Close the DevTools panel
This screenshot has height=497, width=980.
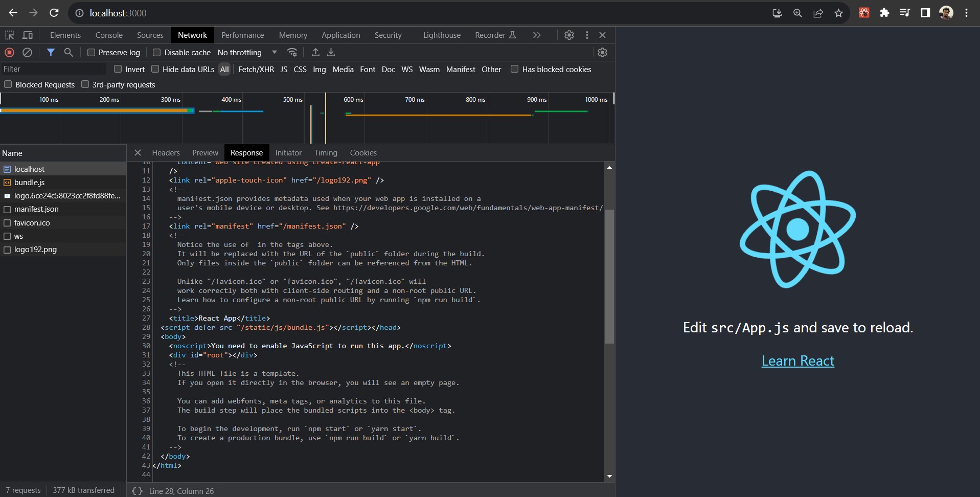pyautogui.click(x=602, y=35)
